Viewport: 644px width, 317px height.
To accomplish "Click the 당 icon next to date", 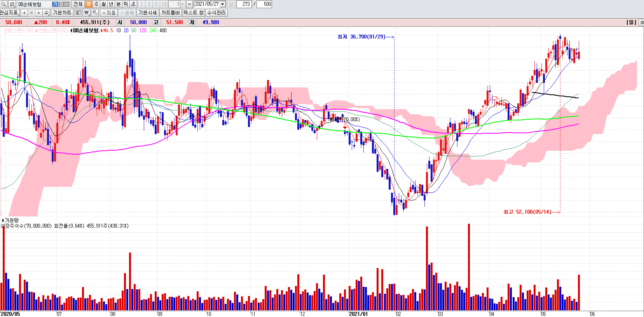I will [231, 4].
